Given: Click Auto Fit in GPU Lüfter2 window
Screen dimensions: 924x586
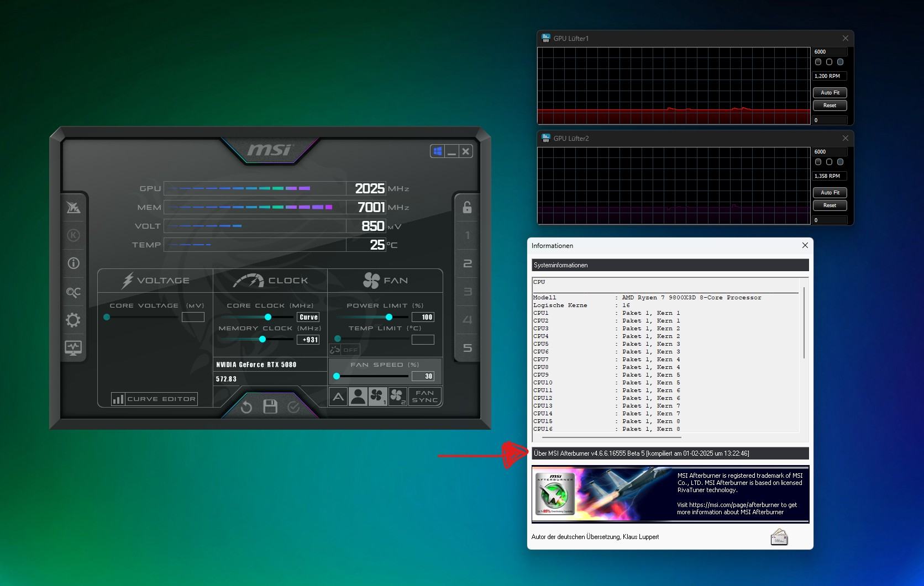Looking at the screenshot, I should tap(830, 193).
